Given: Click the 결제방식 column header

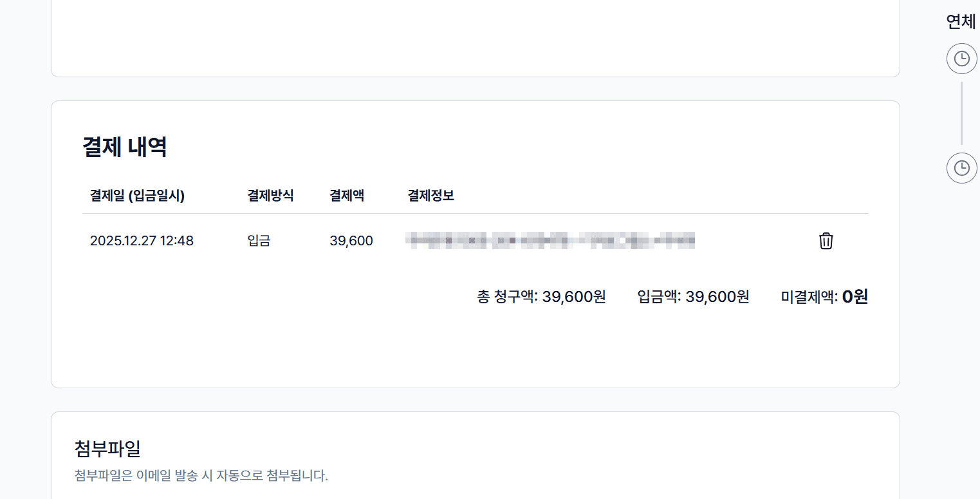Looking at the screenshot, I should click(x=270, y=196).
